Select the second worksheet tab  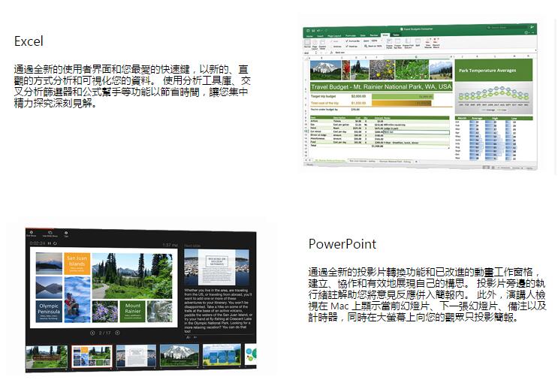click(362, 161)
